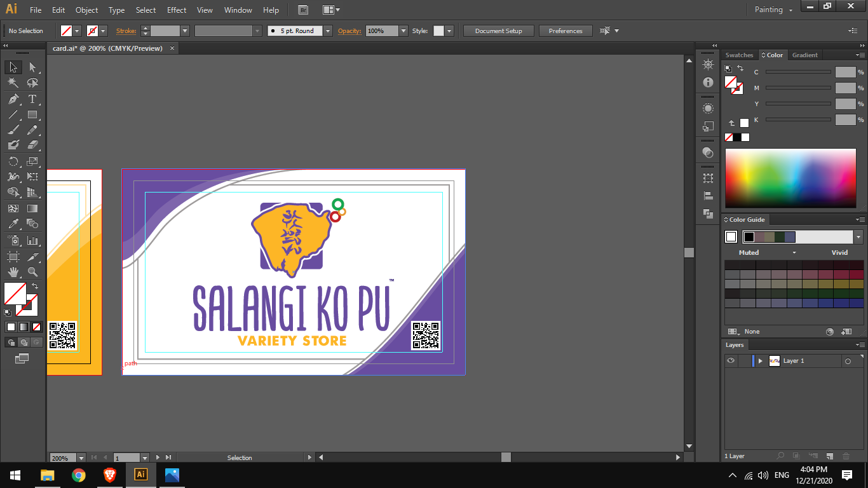Open the Painting workspace switcher

tap(773, 10)
